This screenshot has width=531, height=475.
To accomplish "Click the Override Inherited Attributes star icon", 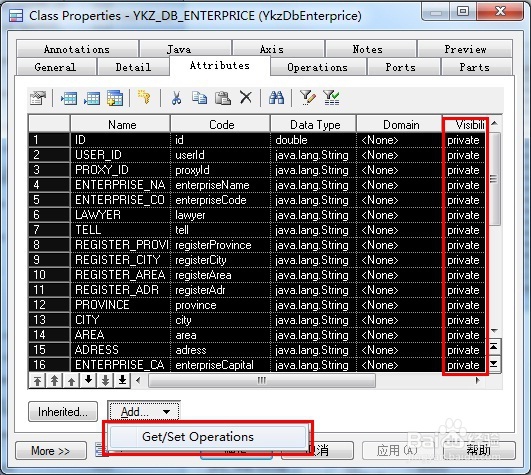I will pyautogui.click(x=145, y=97).
